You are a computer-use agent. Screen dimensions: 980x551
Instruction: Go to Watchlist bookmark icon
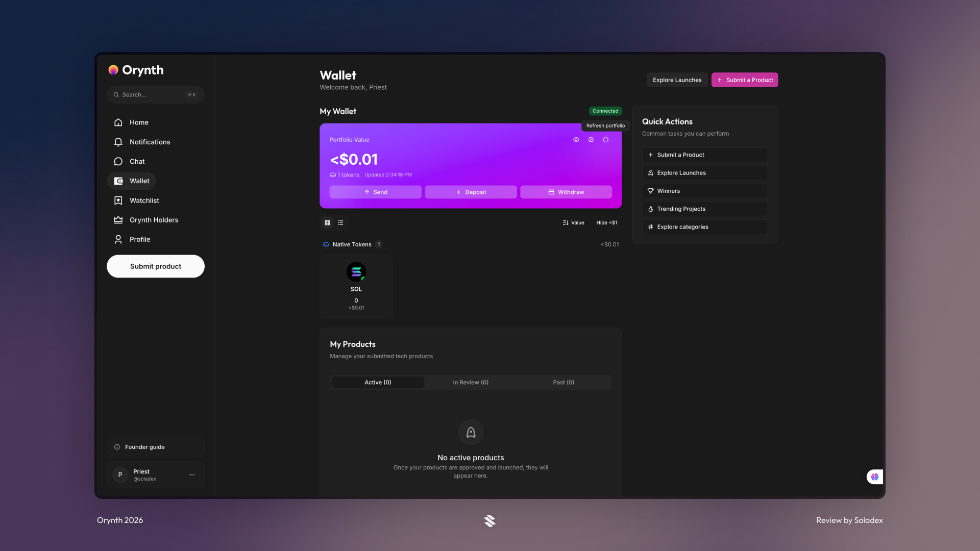click(118, 201)
